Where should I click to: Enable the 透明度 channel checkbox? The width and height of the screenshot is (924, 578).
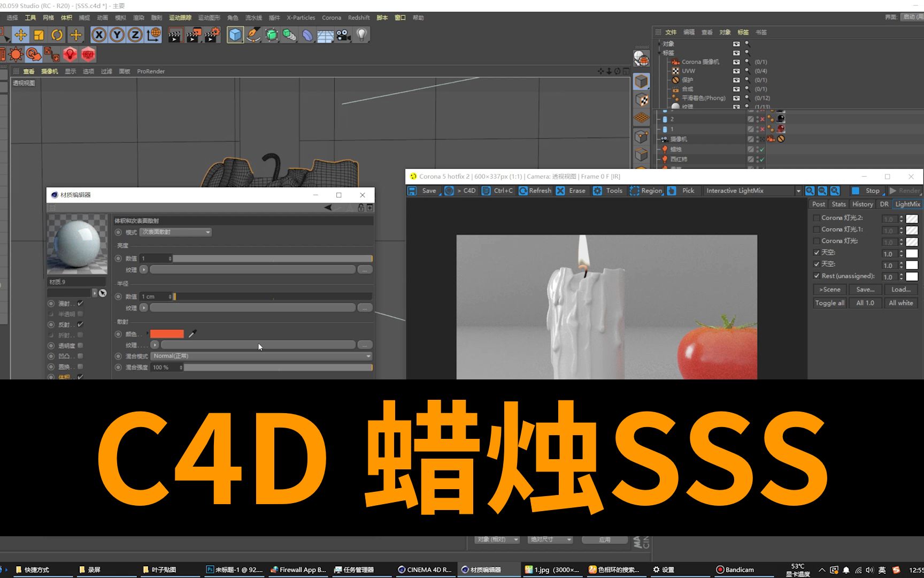pos(80,346)
